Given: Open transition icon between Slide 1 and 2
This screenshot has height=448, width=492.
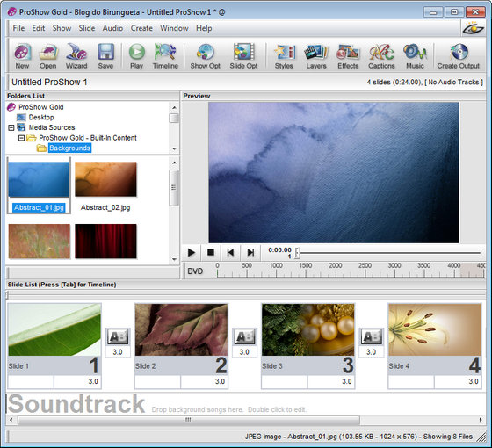Looking at the screenshot, I should click(118, 337).
